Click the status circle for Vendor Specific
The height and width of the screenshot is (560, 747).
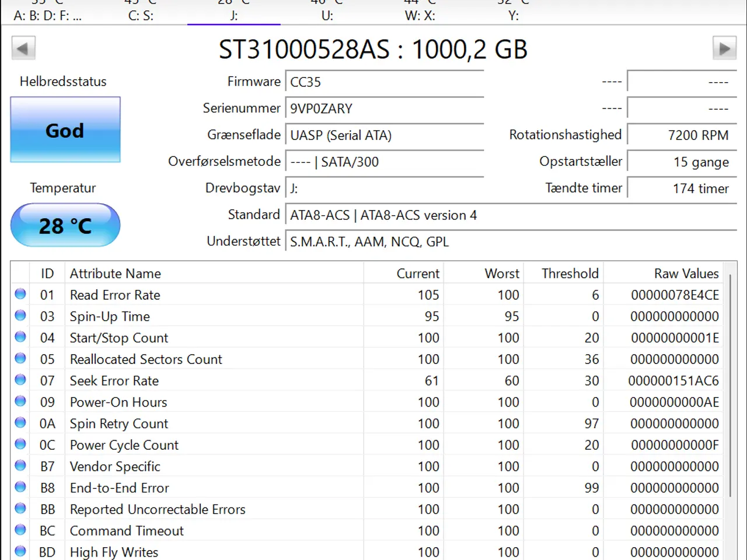[20, 466]
